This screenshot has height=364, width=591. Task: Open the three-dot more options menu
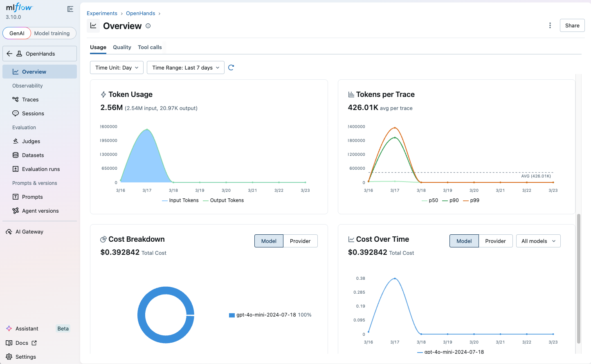(x=550, y=25)
